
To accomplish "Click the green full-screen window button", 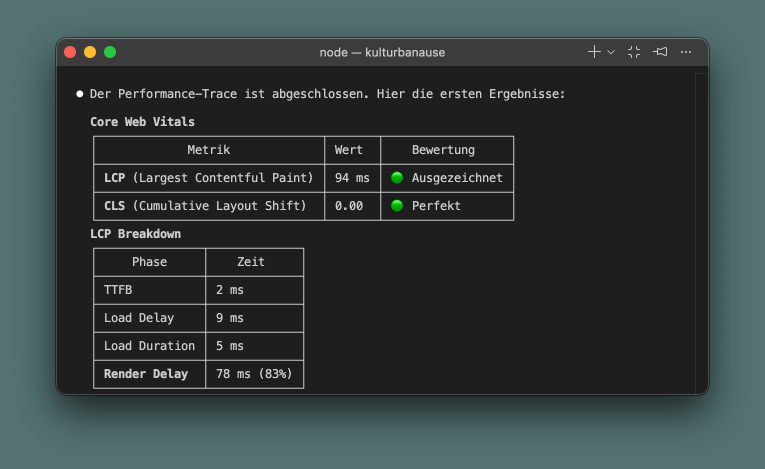I will click(x=110, y=52).
